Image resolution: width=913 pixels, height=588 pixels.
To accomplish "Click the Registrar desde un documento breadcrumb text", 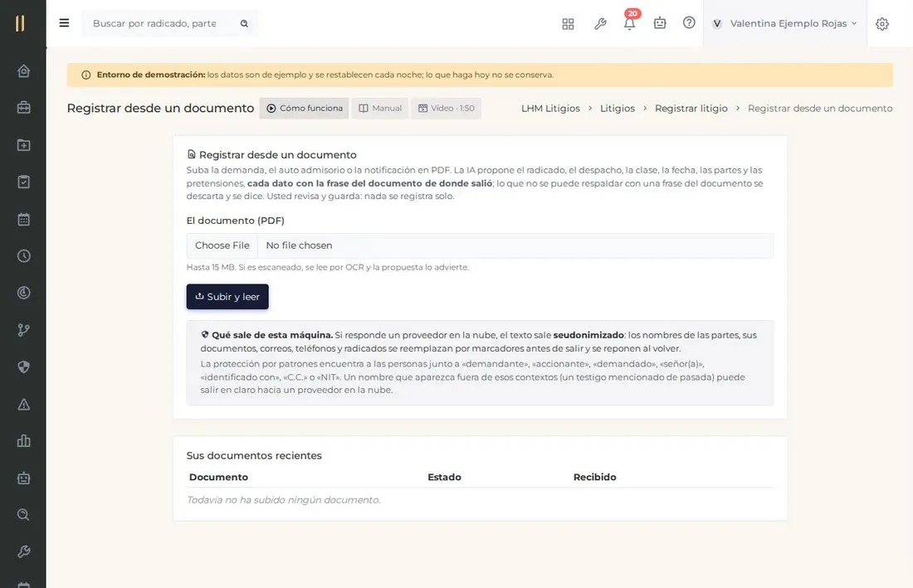I will click(820, 108).
